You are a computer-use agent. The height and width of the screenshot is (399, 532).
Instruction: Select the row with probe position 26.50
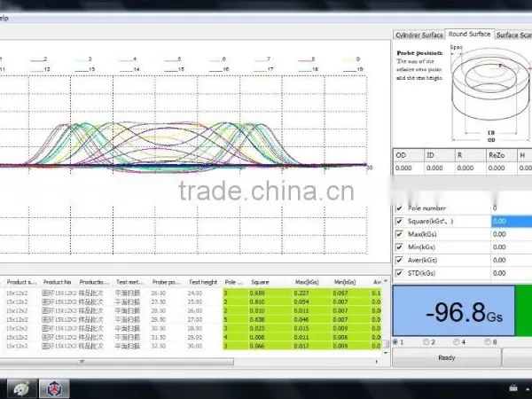[190, 293]
